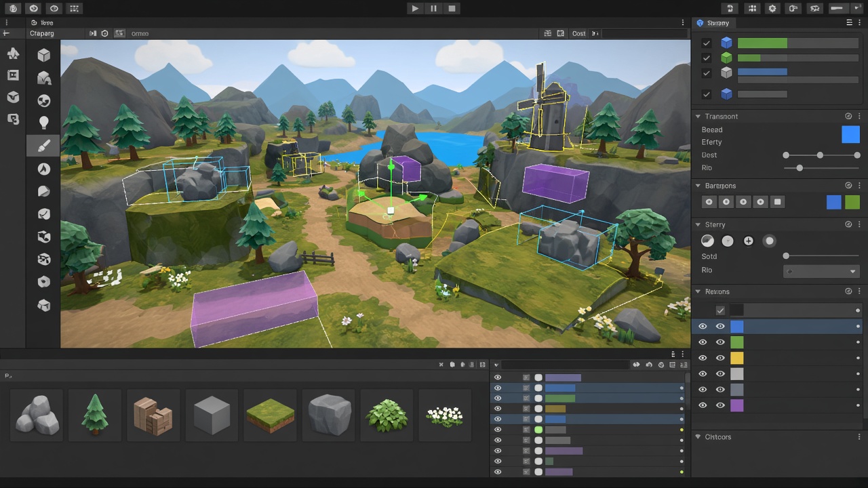Switch to the Sterrany tab
The height and width of the screenshot is (488, 868).
coord(717,23)
